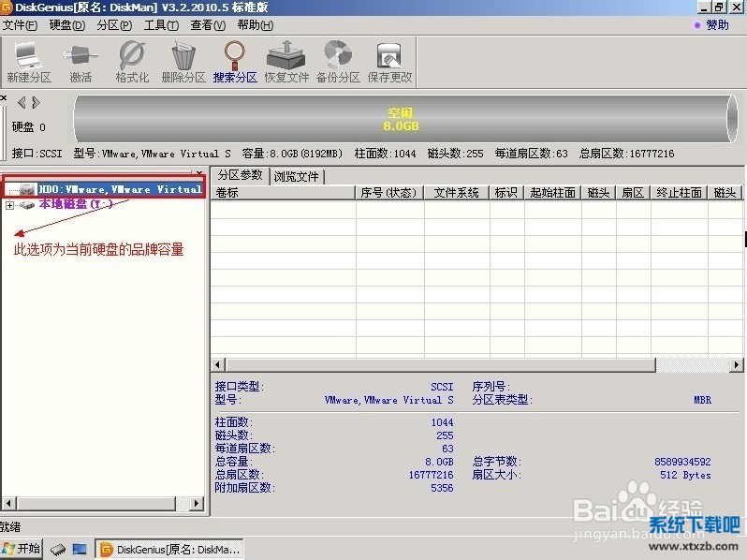This screenshot has height=560, width=747.
Task: Click the 8.0GB free space disk bar
Action: (401, 117)
